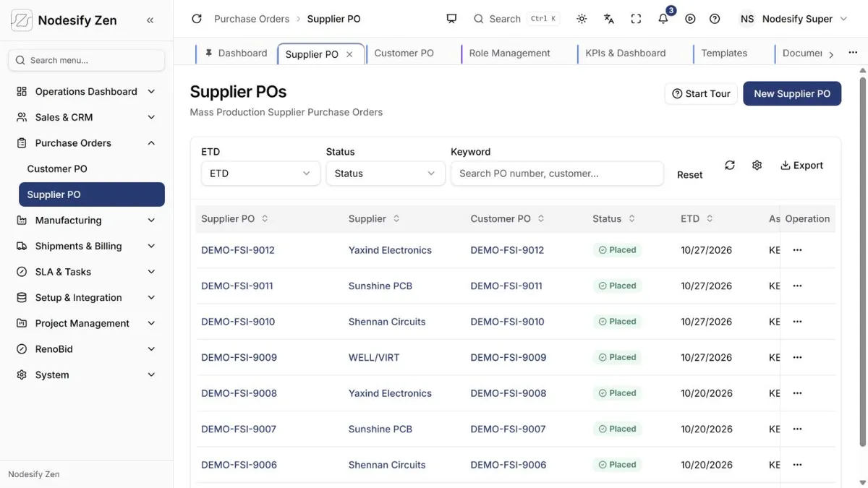Viewport: 868px width, 488px height.
Task: Click the play circle icon in the header
Action: point(690,19)
